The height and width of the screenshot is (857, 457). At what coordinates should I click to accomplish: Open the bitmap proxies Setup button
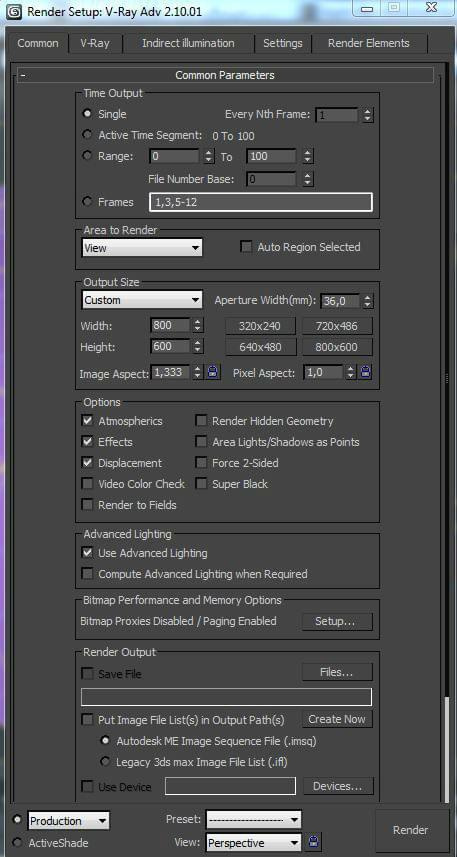pos(337,621)
